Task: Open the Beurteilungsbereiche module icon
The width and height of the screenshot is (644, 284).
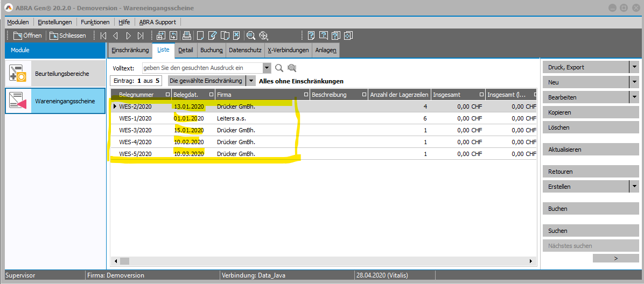Action: (x=18, y=74)
